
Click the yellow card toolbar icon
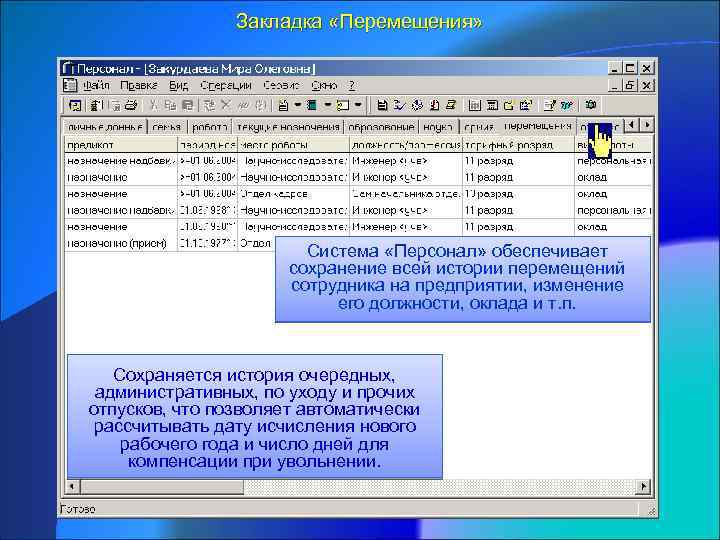[x=343, y=106]
